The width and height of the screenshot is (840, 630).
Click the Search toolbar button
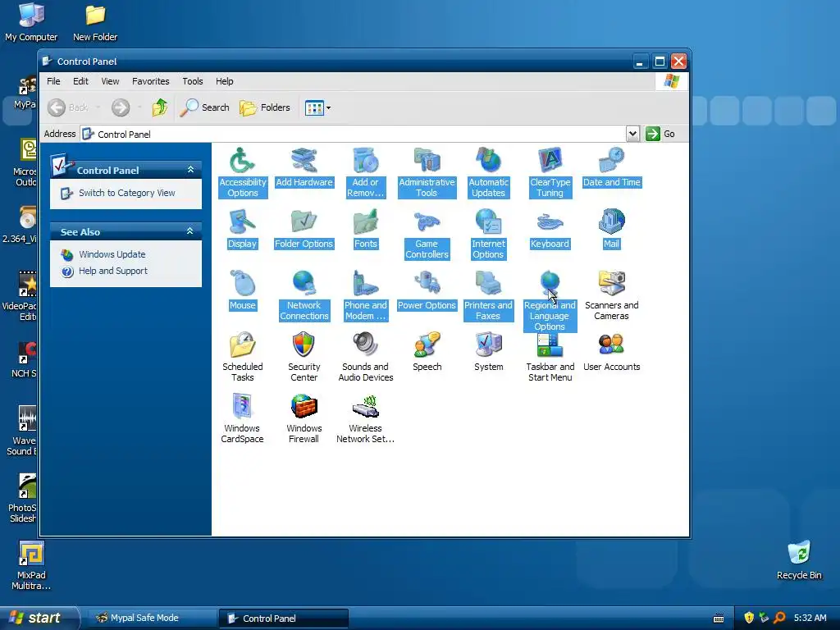click(204, 107)
